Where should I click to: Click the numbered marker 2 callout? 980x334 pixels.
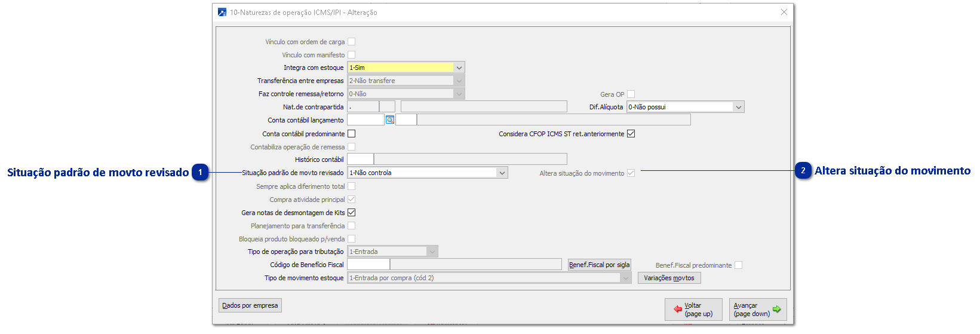coord(803,171)
